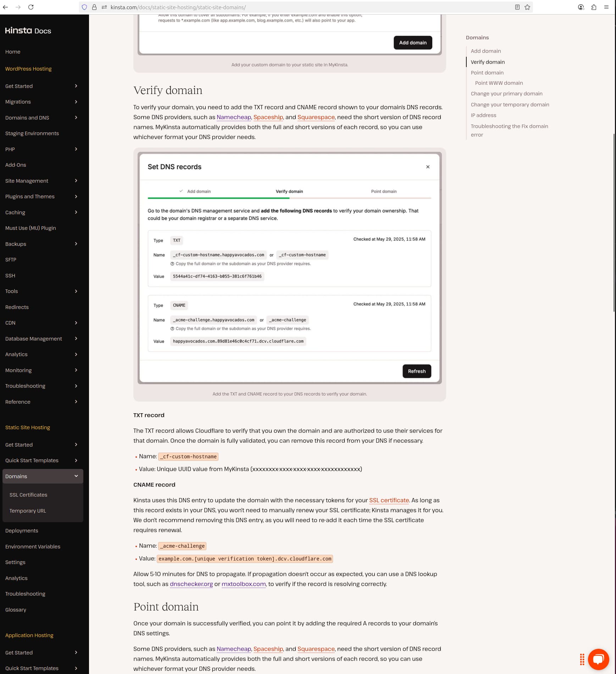Expand the Monitoring section chevron

click(x=76, y=370)
